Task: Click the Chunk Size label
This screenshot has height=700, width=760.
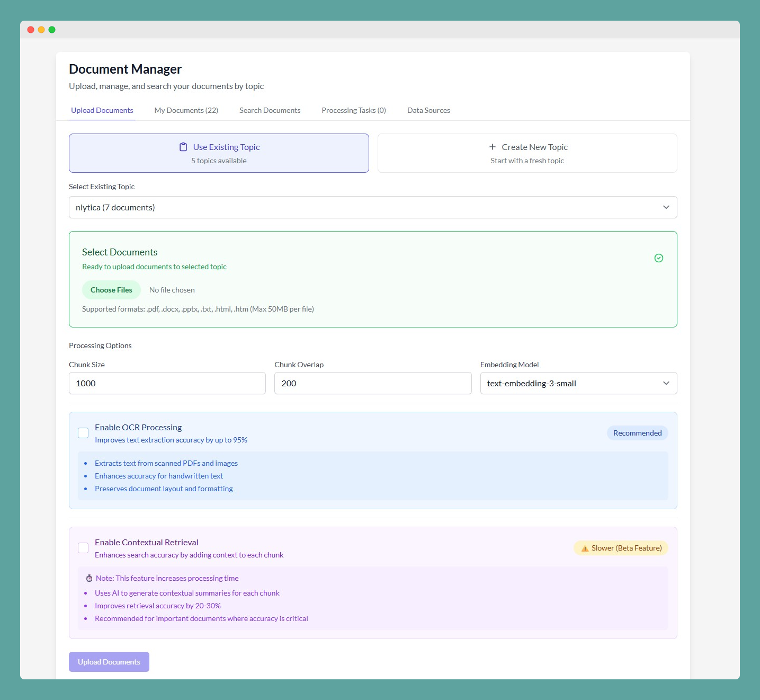Action: point(87,365)
